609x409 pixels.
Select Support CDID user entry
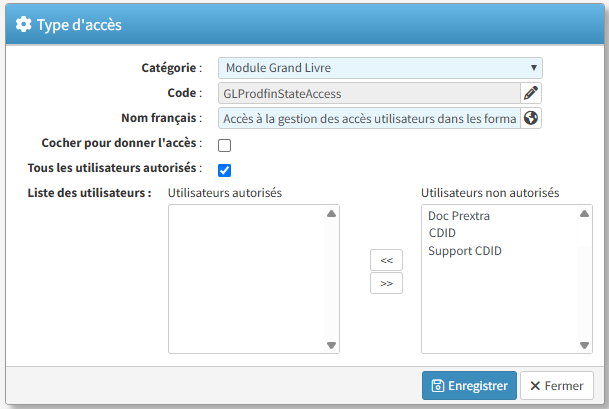coord(464,251)
